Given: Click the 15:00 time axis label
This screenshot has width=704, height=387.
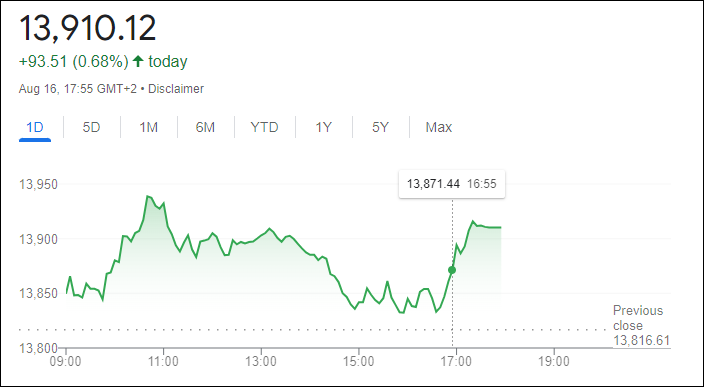Looking at the screenshot, I should click(x=358, y=361).
